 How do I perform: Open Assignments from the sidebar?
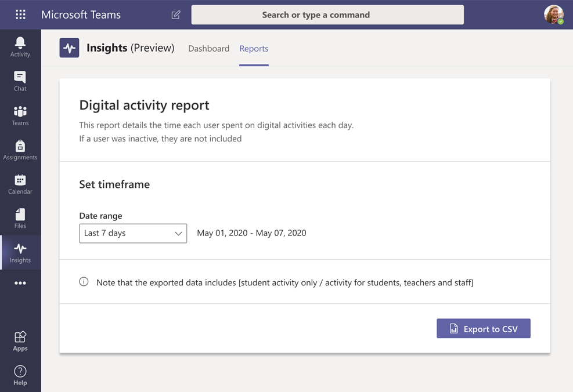(20, 150)
